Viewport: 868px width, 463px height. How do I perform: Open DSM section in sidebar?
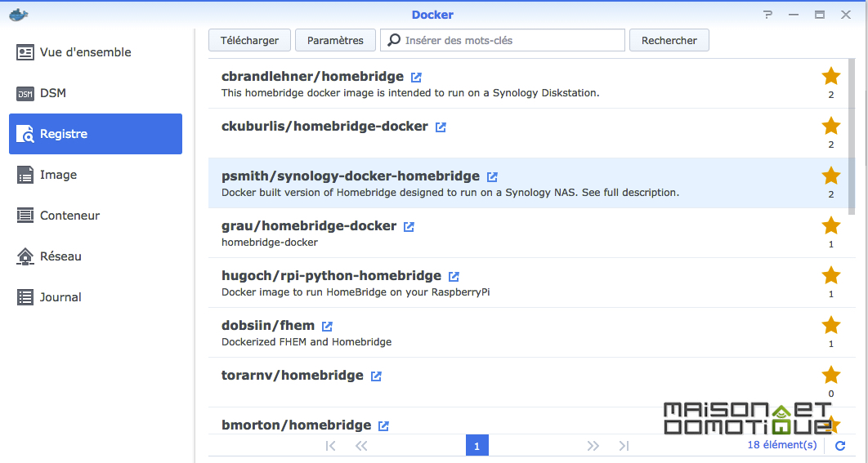[x=95, y=93]
